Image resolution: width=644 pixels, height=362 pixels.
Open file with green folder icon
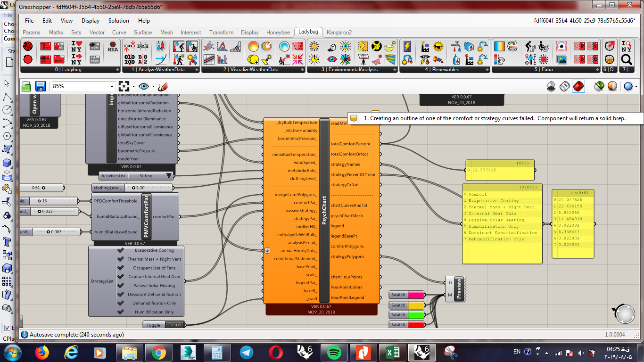click(x=26, y=86)
